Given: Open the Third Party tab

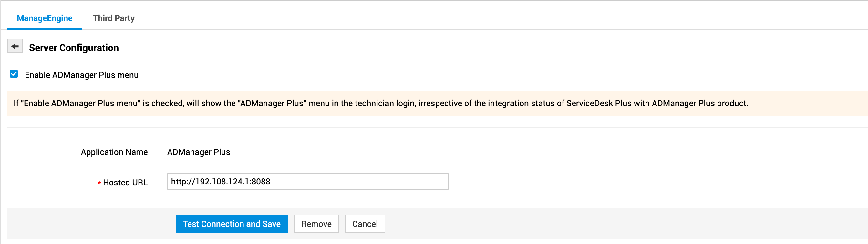Looking at the screenshot, I should [114, 18].
